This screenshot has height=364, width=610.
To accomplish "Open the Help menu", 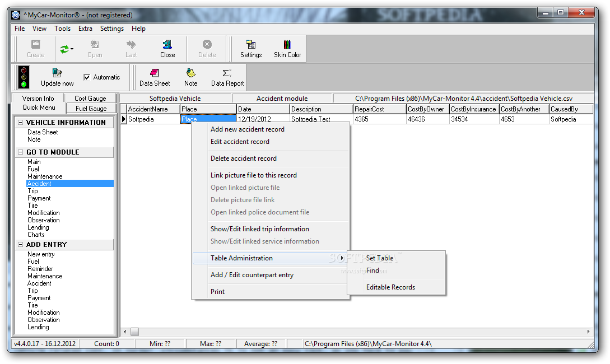I will pyautogui.click(x=138, y=29).
